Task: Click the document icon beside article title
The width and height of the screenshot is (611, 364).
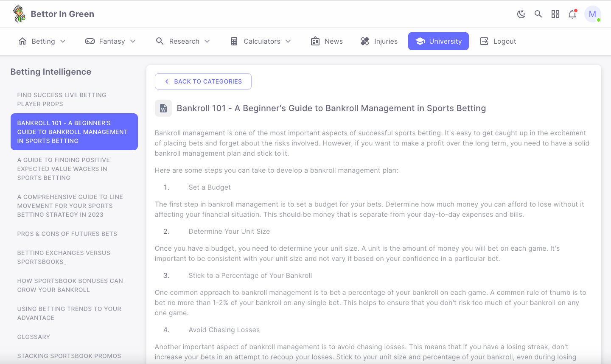Action: 163,108
